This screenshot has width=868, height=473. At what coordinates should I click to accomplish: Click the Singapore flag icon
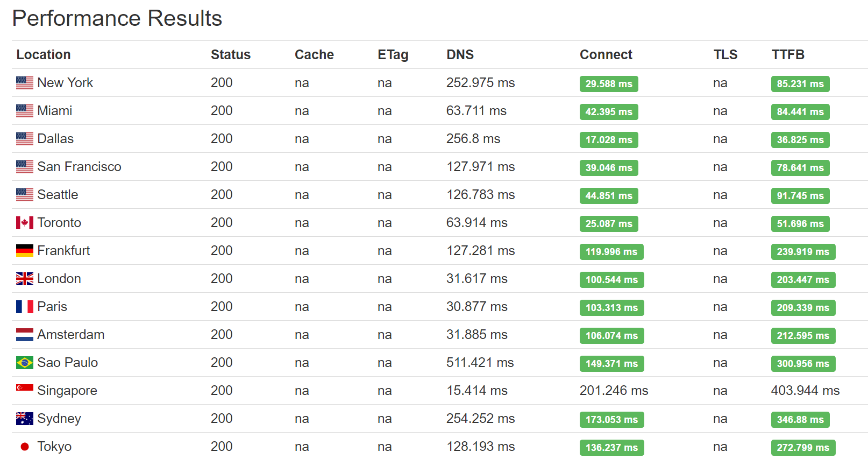pyautogui.click(x=25, y=387)
